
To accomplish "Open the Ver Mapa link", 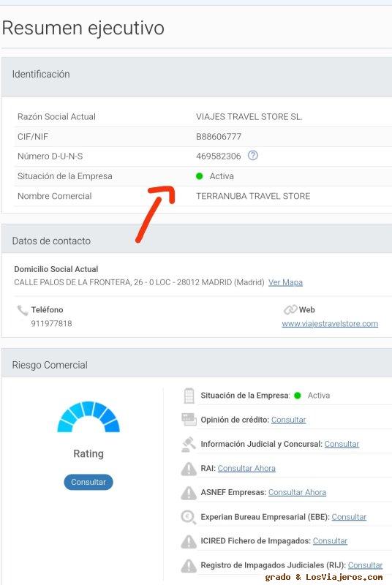I will click(285, 282).
